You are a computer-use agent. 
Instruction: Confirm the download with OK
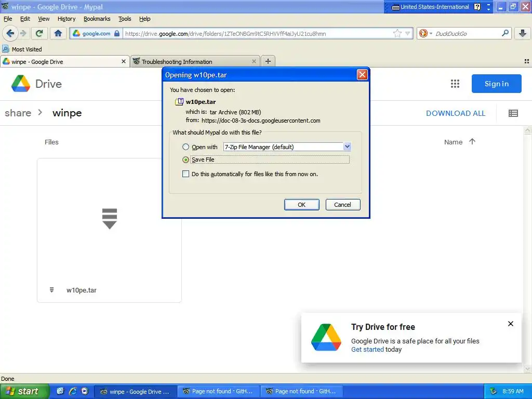coord(302,205)
